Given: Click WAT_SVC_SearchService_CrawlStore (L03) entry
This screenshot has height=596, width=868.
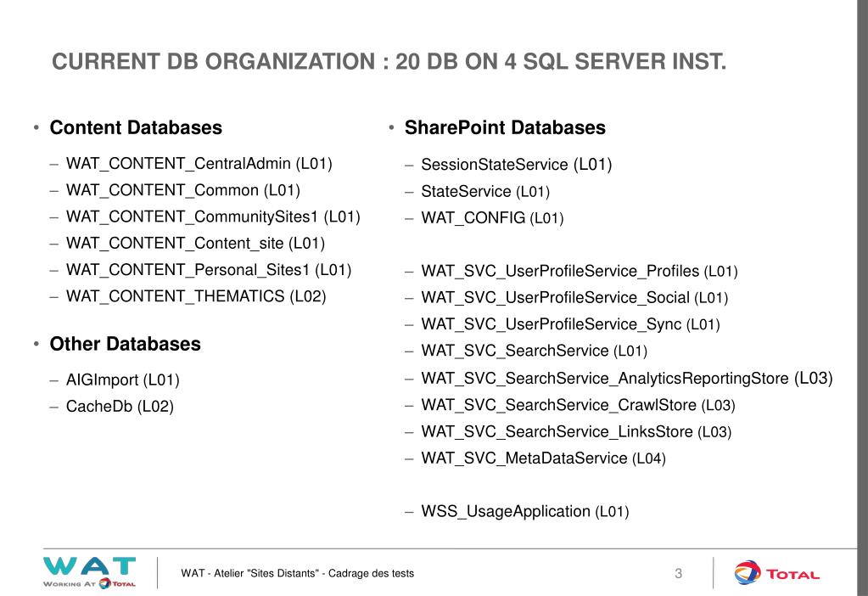Looking at the screenshot, I should click(x=579, y=406).
